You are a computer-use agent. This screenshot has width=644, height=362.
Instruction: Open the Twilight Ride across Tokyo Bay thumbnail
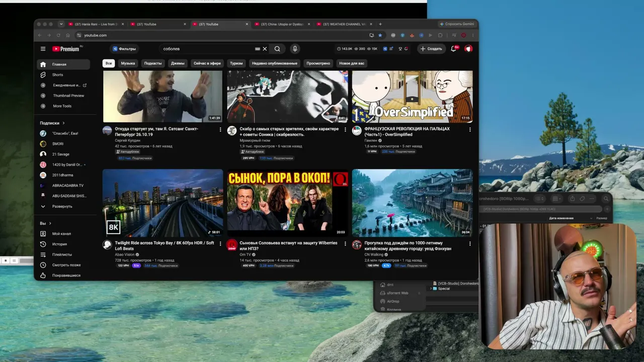(x=163, y=203)
